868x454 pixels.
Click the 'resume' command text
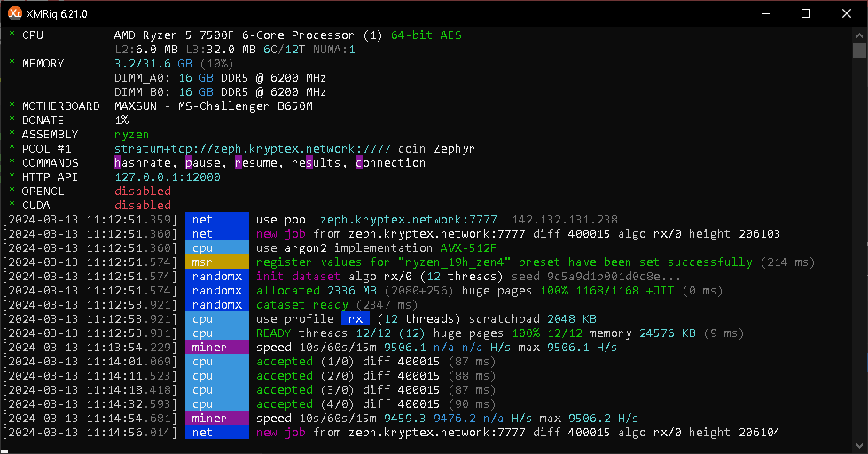click(255, 163)
